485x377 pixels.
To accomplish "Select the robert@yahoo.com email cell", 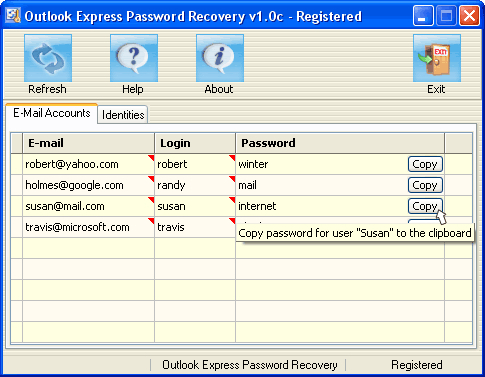I will pyautogui.click(x=88, y=164).
